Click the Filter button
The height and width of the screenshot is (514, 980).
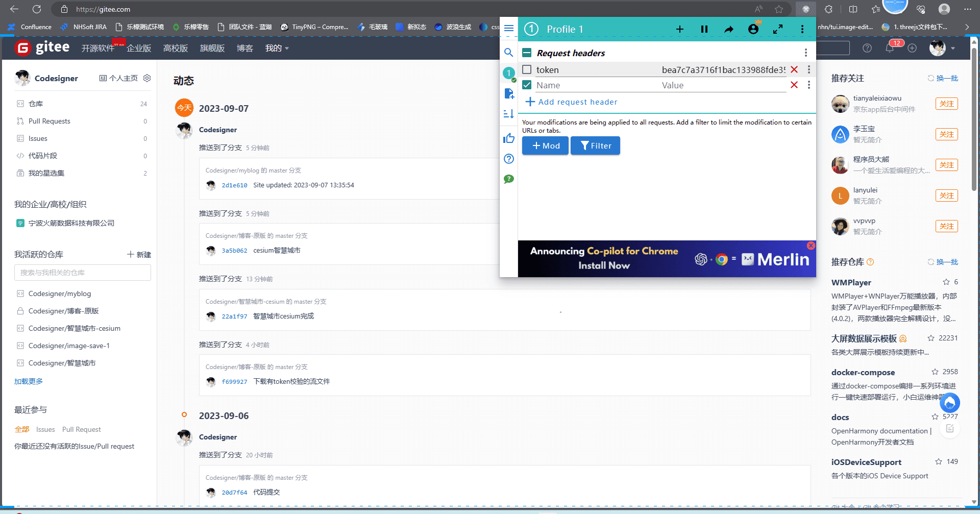[595, 145]
